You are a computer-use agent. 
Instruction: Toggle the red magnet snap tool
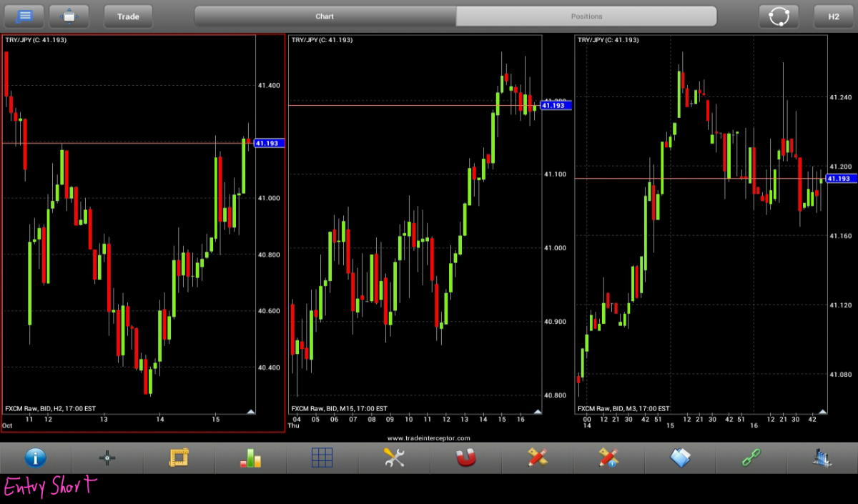click(x=465, y=458)
